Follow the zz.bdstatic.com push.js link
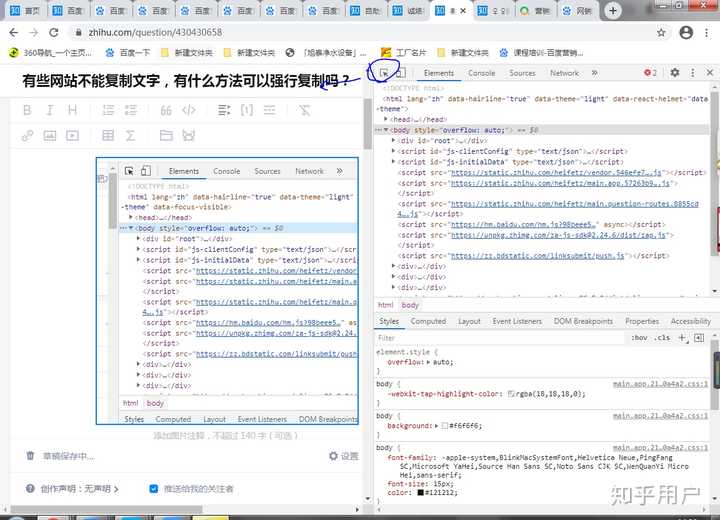This screenshot has width=720, height=520. [538, 255]
